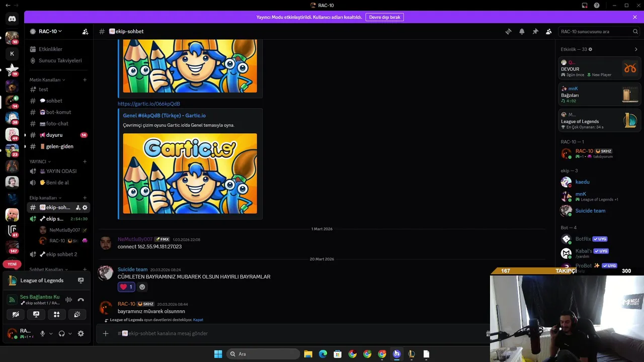
Task: Open the duyuru channel with 14 mentions
Action: [59, 135]
